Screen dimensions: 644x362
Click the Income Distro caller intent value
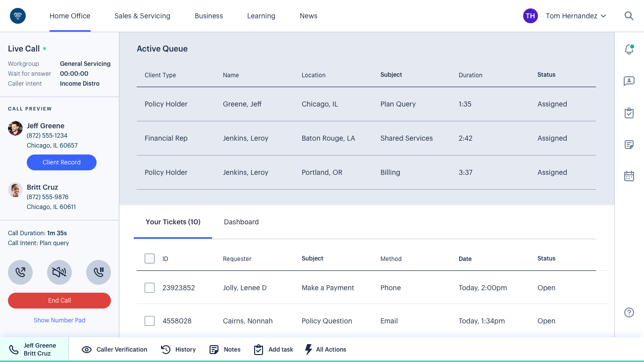click(80, 84)
